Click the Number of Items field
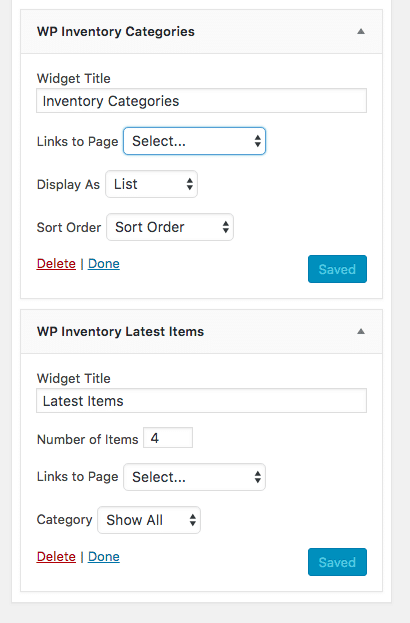The image size is (410, 623). coord(168,438)
